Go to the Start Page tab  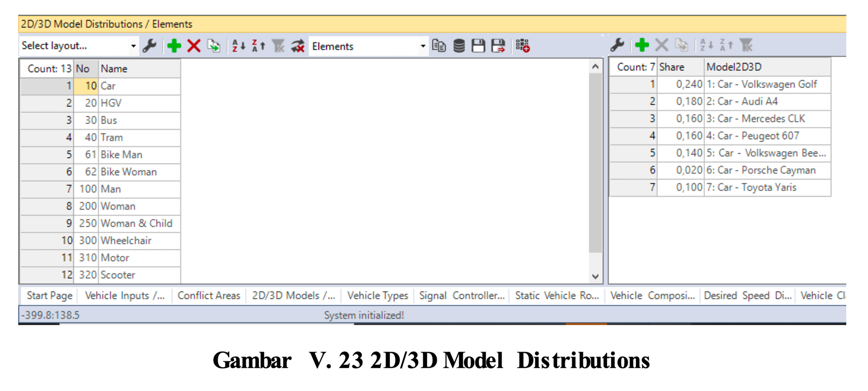[x=49, y=296]
